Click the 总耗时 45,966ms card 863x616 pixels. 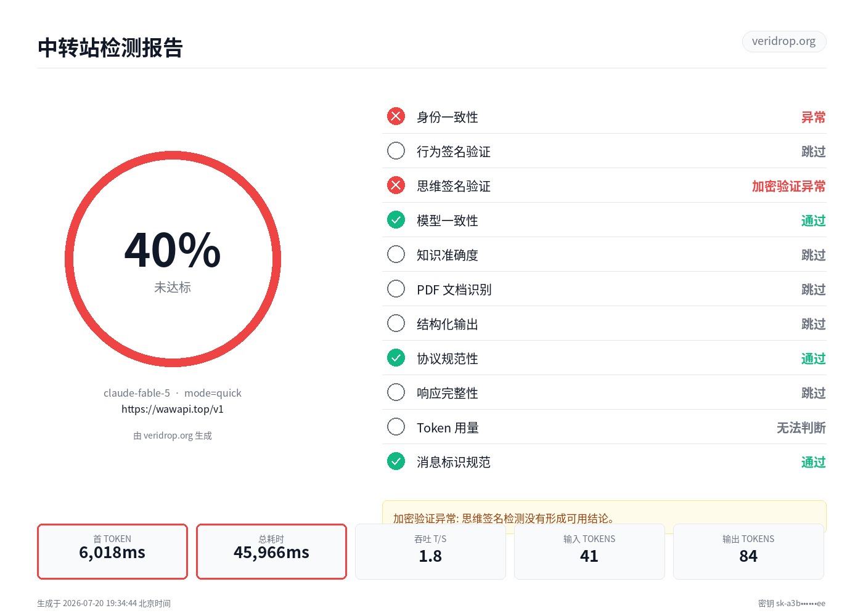[271, 551]
